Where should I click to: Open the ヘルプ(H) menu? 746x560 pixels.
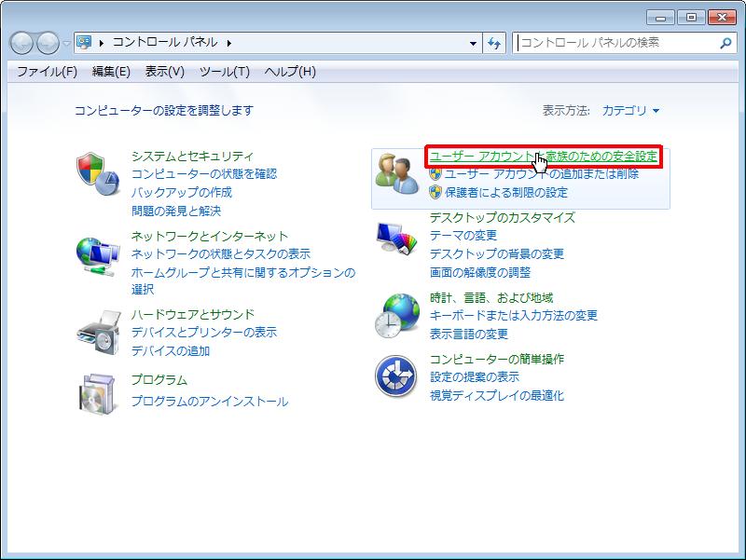coord(289,72)
